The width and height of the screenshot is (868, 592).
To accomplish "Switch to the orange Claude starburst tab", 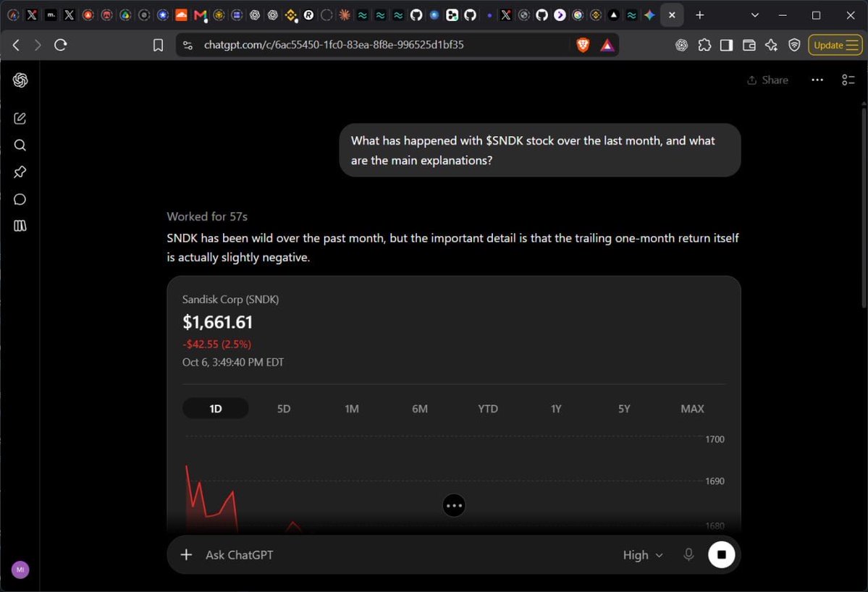I will click(x=345, y=15).
